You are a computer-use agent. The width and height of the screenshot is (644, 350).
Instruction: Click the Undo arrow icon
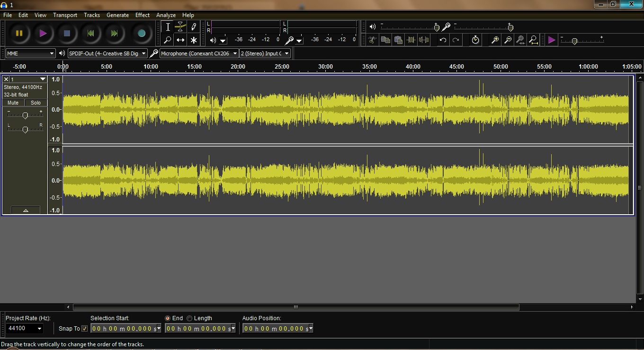[443, 40]
